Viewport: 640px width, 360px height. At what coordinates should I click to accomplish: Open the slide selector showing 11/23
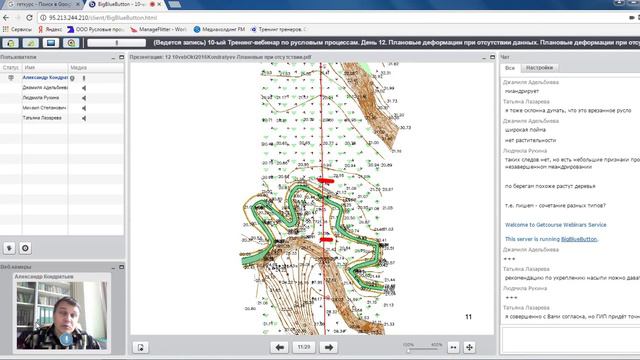point(304,347)
